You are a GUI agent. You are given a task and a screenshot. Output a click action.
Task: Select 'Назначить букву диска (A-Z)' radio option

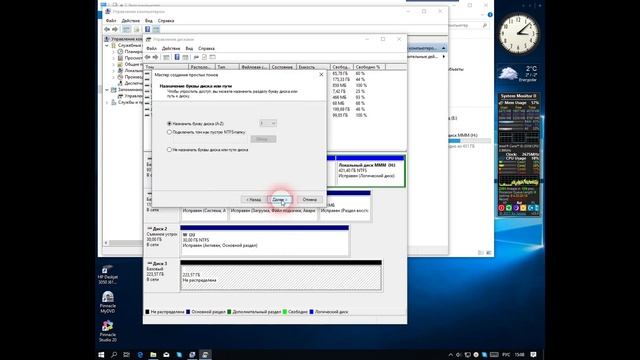pos(169,123)
